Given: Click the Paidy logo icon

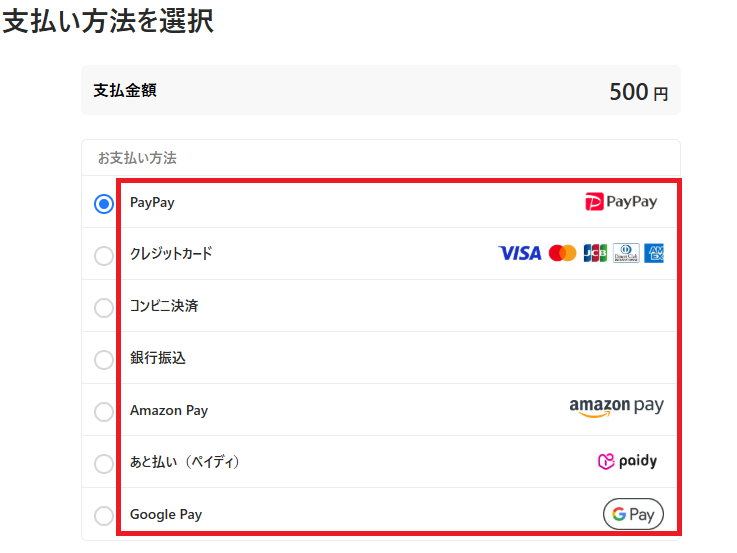Looking at the screenshot, I should 627,462.
